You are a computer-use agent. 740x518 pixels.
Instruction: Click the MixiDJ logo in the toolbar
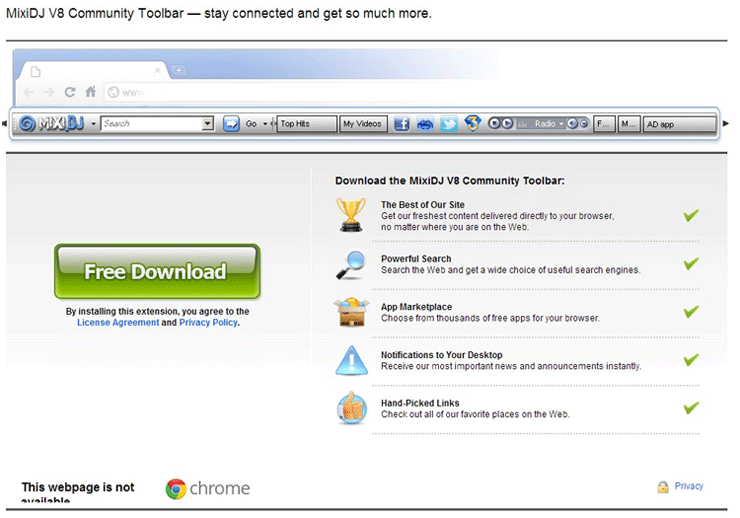pos(51,124)
